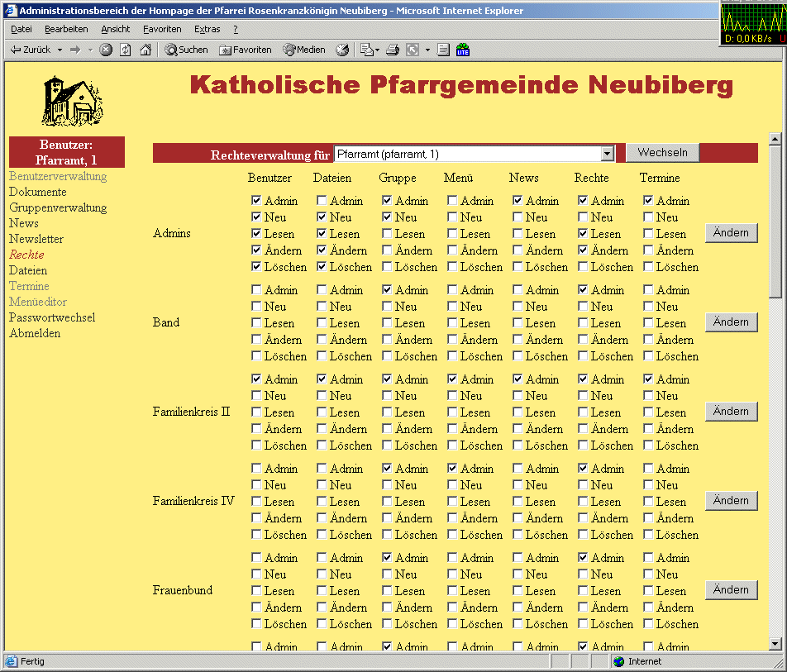
Task: Open the Suchen search pane
Action: (186, 50)
